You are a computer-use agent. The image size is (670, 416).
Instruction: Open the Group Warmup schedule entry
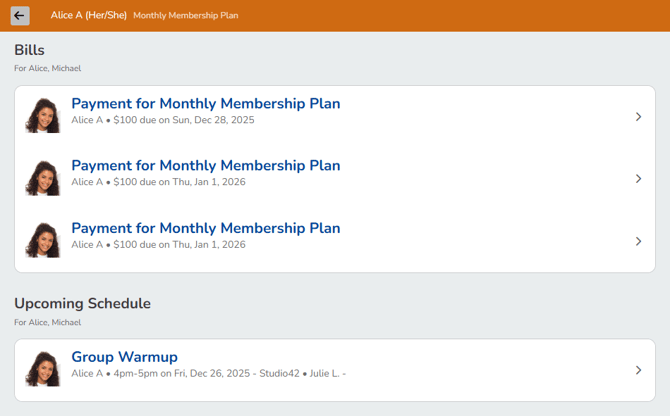tap(124, 357)
